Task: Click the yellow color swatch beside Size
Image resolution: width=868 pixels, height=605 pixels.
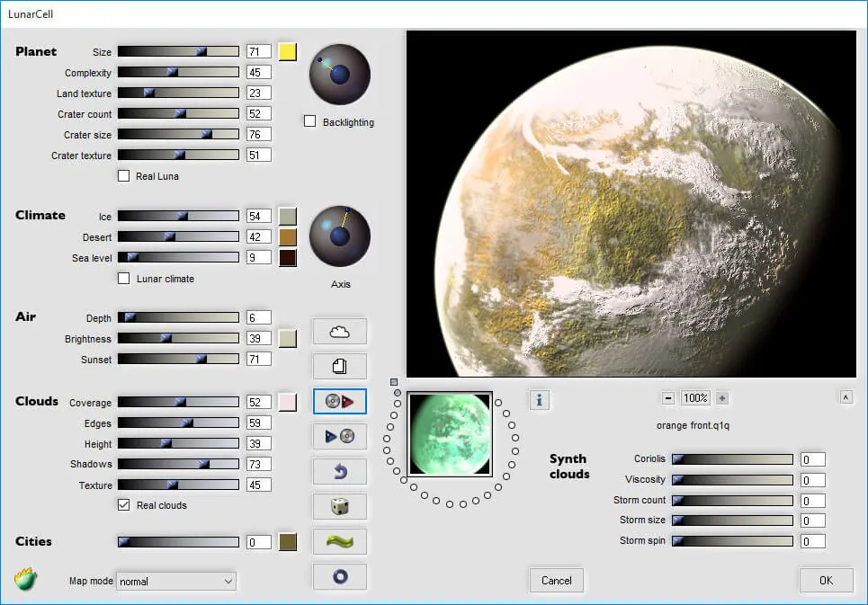Action: click(287, 51)
